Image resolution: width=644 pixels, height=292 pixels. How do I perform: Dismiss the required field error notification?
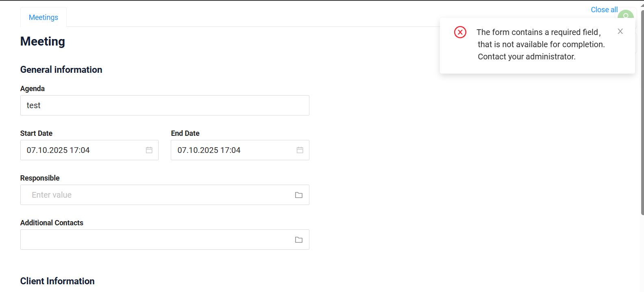pos(620,31)
